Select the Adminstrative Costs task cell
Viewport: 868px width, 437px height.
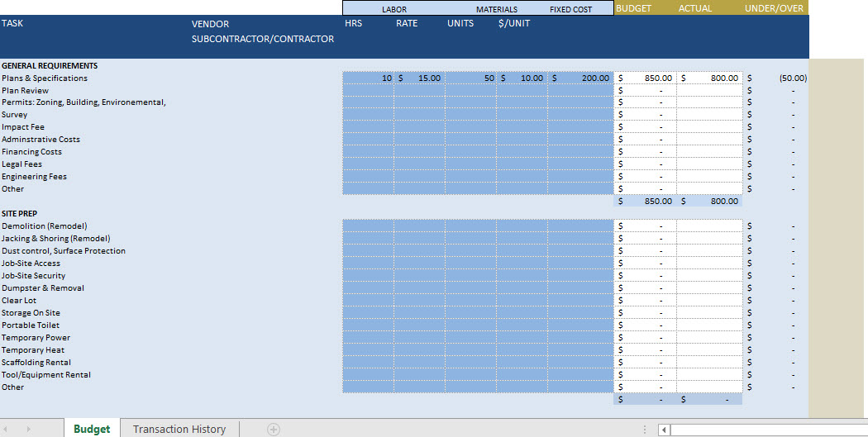pos(41,140)
